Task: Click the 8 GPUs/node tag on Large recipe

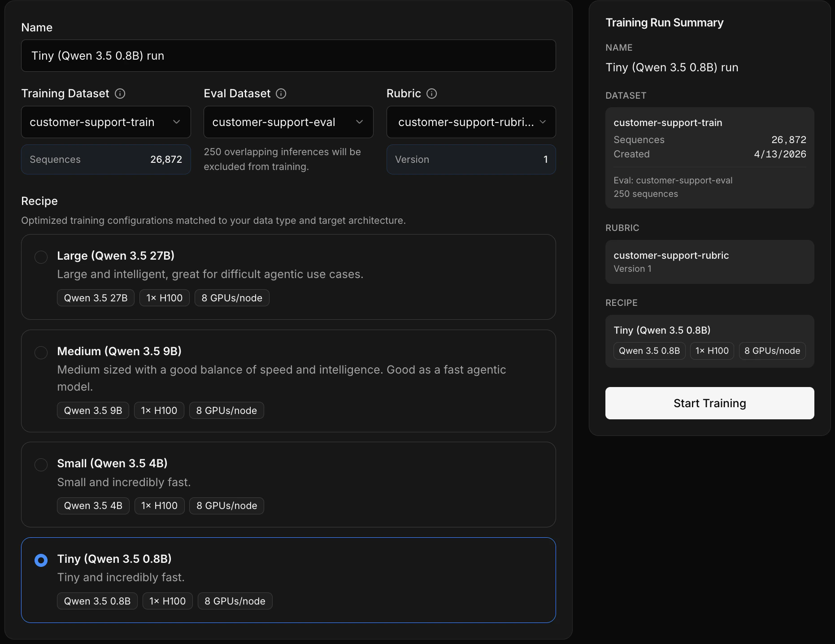Action: point(231,297)
